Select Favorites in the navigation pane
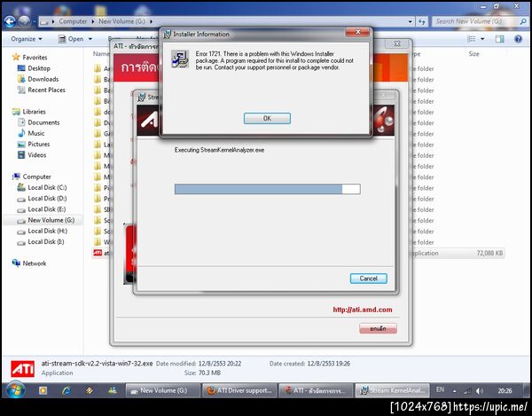The width and height of the screenshot is (532, 416). pyautogui.click(x=35, y=58)
